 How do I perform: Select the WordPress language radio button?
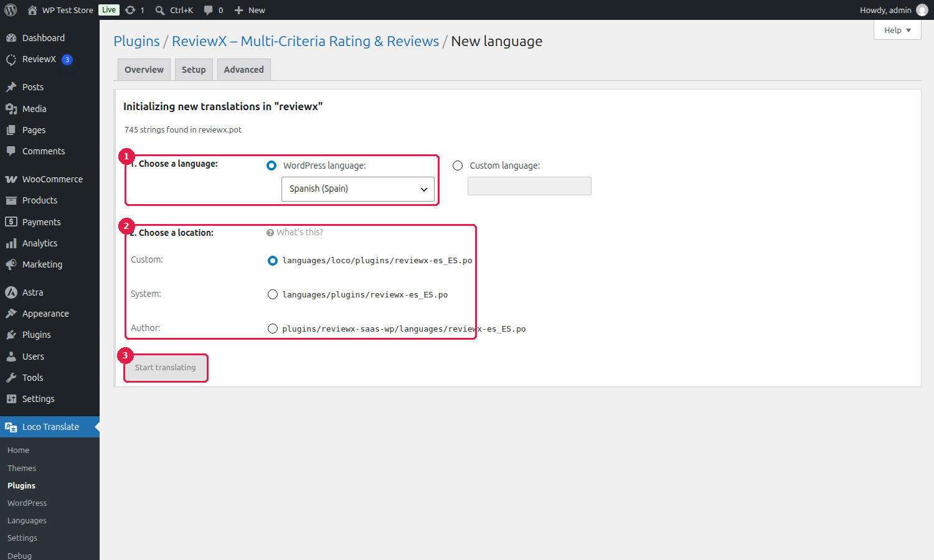tap(271, 166)
